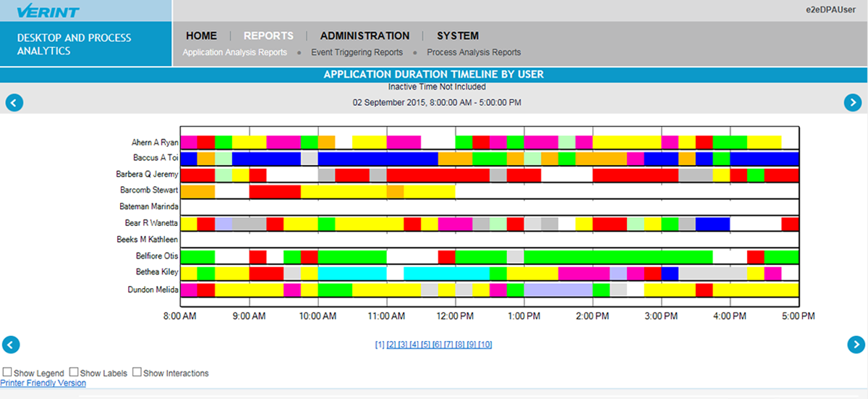868x399 pixels.
Task: Switch to Event Triggering Reports
Action: (357, 52)
